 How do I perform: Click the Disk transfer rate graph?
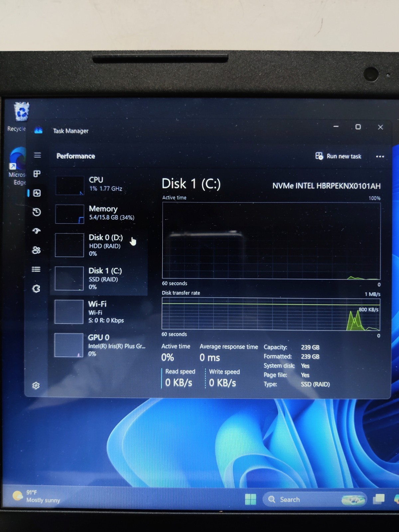point(271,314)
